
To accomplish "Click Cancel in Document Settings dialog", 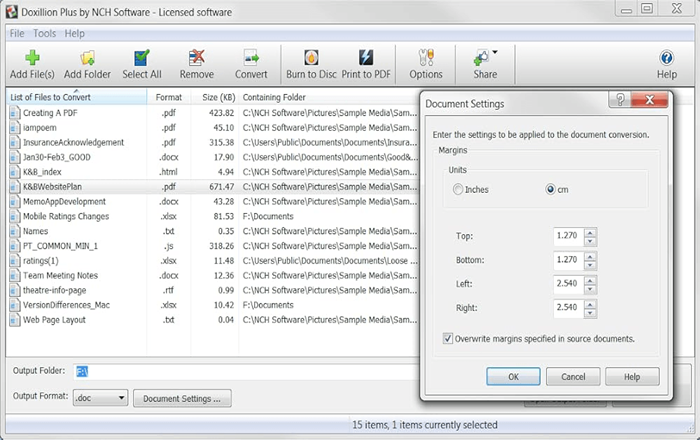I will [x=573, y=377].
